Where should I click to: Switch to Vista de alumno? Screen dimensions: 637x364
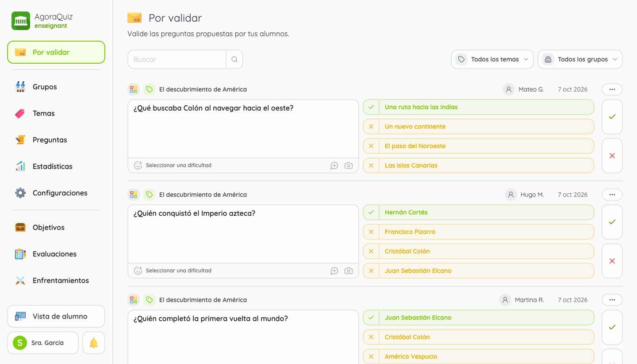tap(56, 316)
